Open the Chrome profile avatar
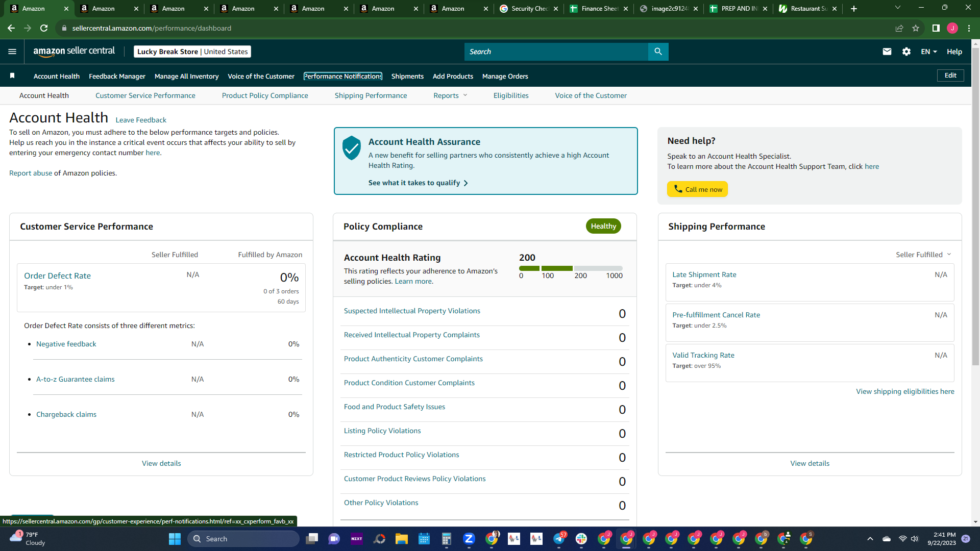 (952, 28)
